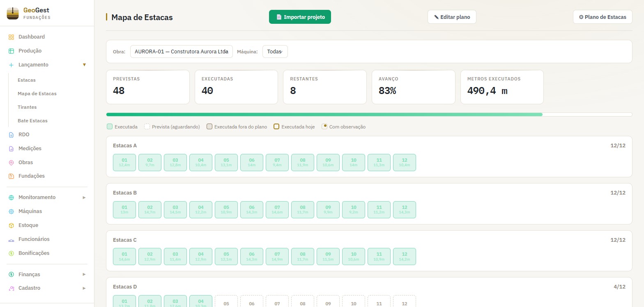Screen dimensions: 644x307
Task: Select pile 07 in Estacas A
Action: (277, 163)
